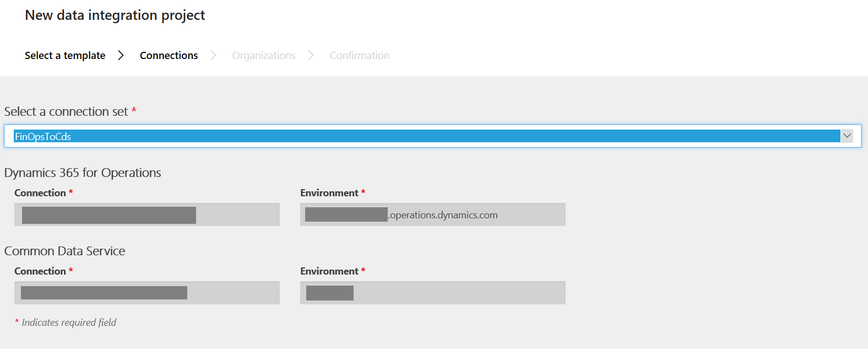Click the Indicates required field note
Screen dimensions: 868x349
click(69, 323)
